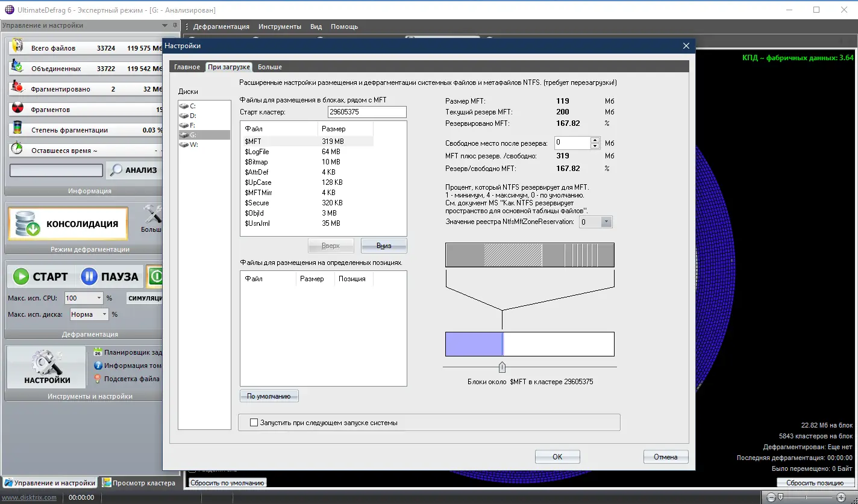Click the По умолчанию button
The image size is (858, 504).
point(269,396)
